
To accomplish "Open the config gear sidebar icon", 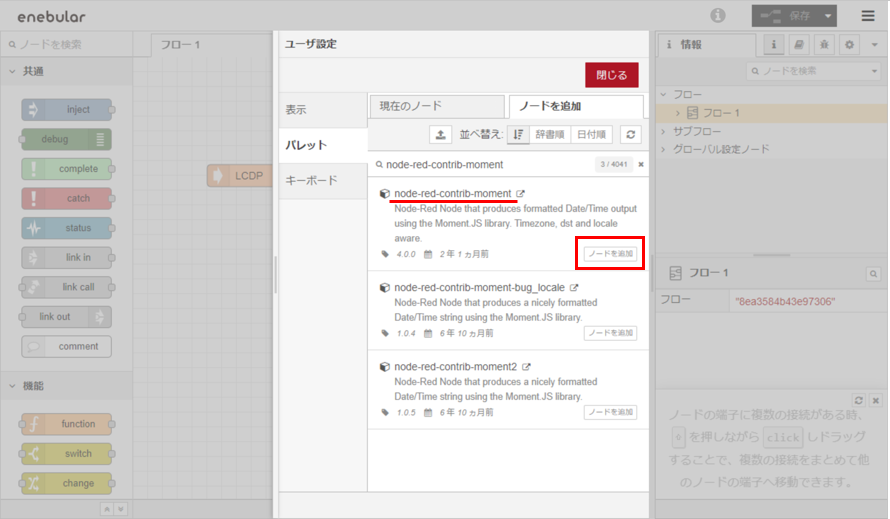I will [x=849, y=44].
